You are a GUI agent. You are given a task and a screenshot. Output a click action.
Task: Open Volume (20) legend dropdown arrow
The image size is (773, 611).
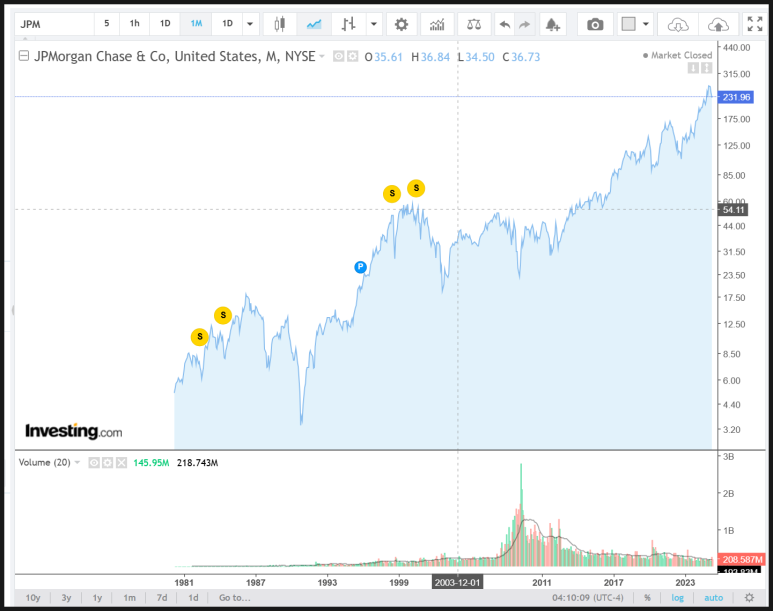77,463
